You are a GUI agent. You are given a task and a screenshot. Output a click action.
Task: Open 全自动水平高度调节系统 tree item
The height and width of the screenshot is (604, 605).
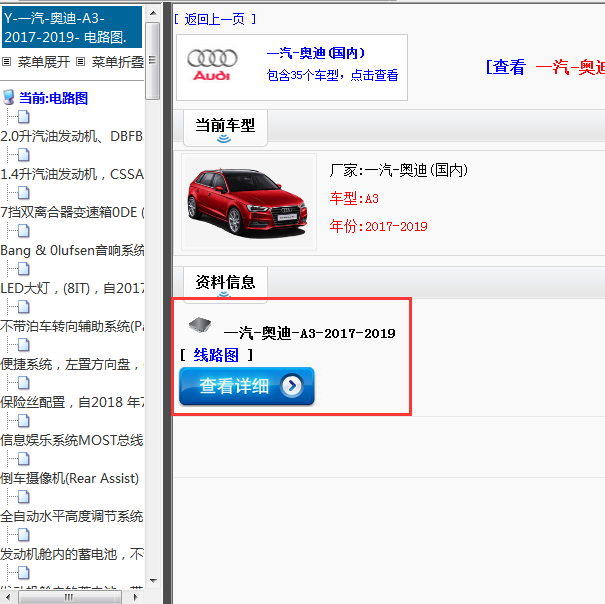[x=72, y=516]
